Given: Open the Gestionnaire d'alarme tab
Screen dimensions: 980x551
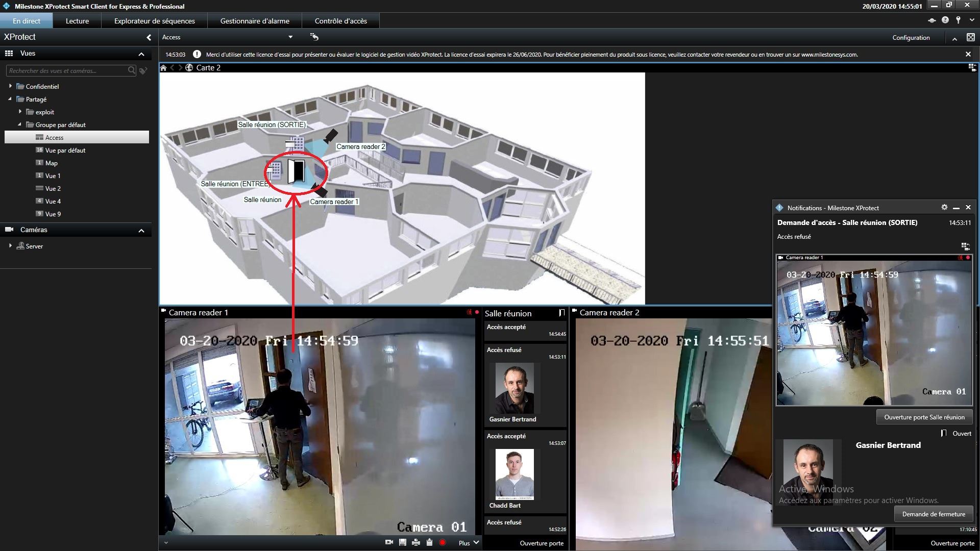Looking at the screenshot, I should (x=255, y=21).
